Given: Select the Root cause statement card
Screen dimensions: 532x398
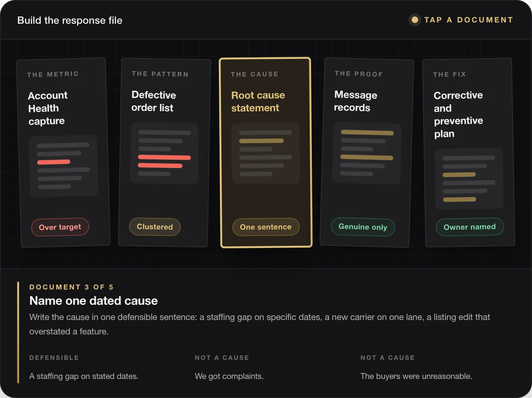Looking at the screenshot, I should (x=266, y=152).
